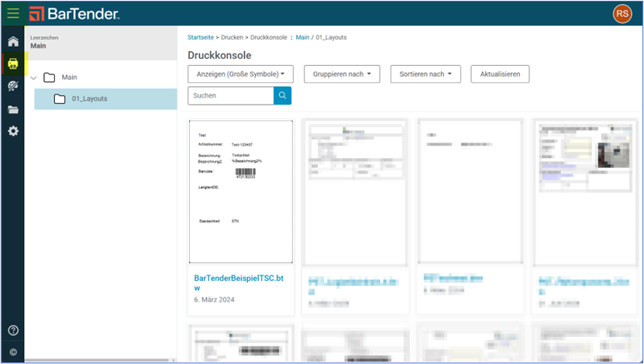Click the magnifier search button
The height and width of the screenshot is (364, 644).
[282, 95]
